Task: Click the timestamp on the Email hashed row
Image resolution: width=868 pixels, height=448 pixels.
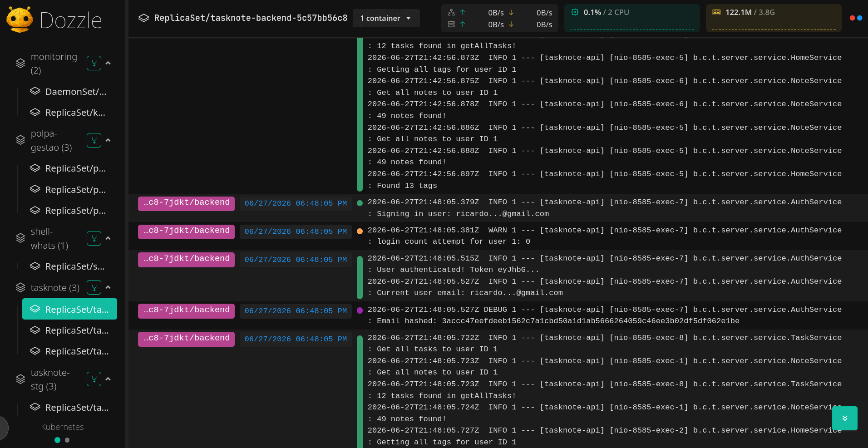Action: pyautogui.click(x=296, y=311)
